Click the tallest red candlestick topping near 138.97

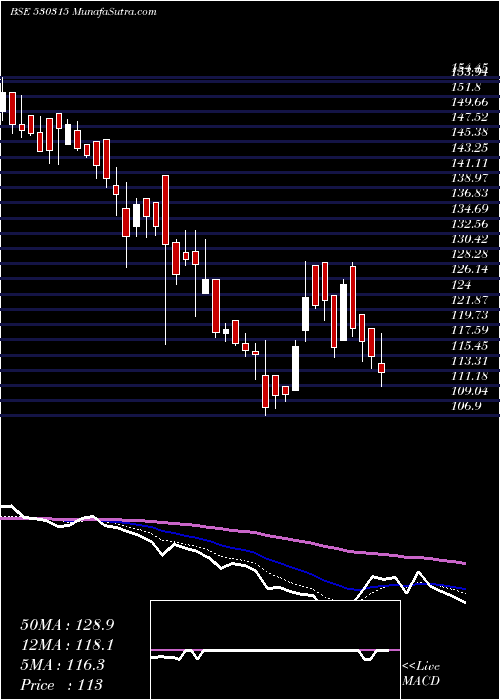coord(165,210)
